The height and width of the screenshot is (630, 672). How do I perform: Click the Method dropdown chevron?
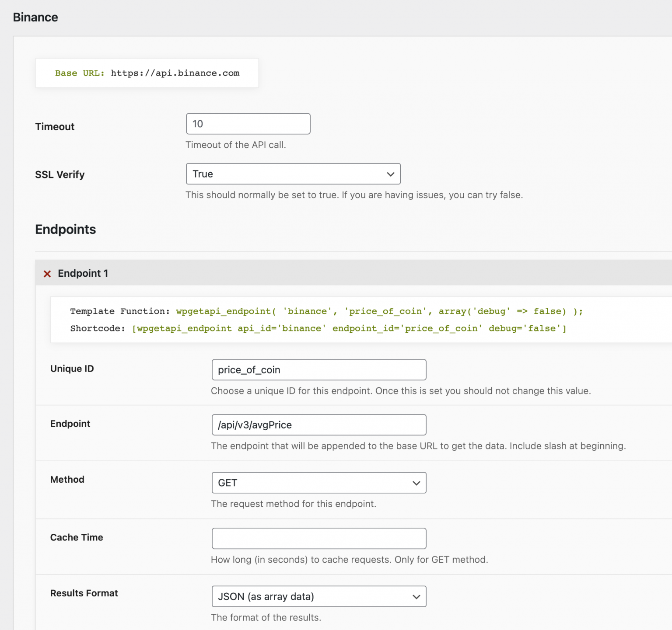(416, 483)
